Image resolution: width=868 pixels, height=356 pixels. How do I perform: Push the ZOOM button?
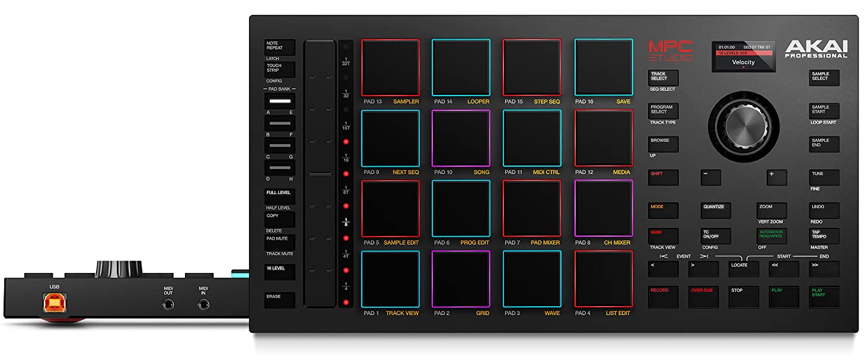point(771,211)
